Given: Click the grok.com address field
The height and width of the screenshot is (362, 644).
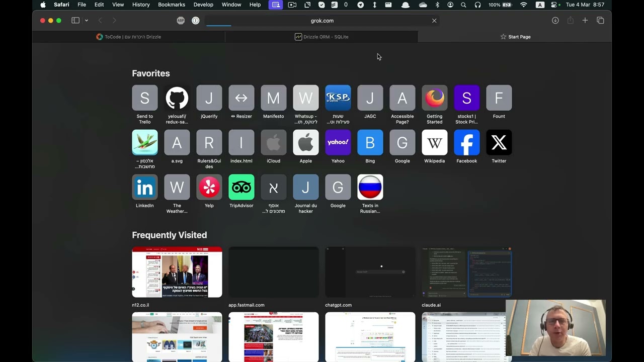Looking at the screenshot, I should point(322,21).
